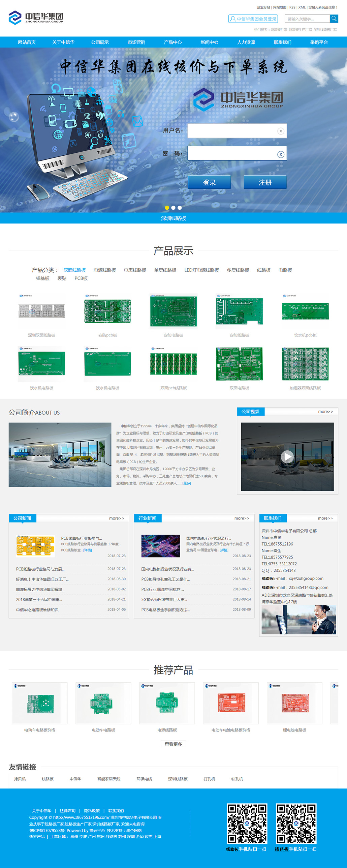
Task: Open 采购平台 in the navigation bar
Action: [x=319, y=42]
